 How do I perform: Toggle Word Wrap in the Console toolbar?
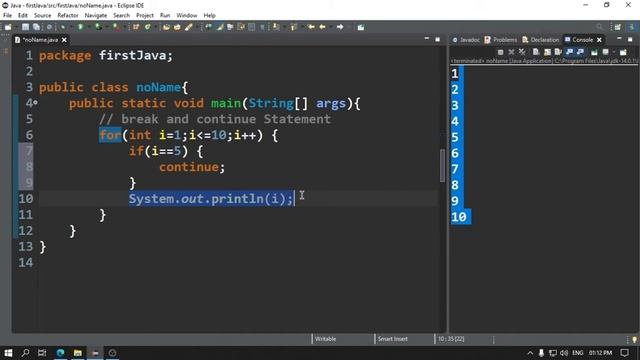point(558,52)
